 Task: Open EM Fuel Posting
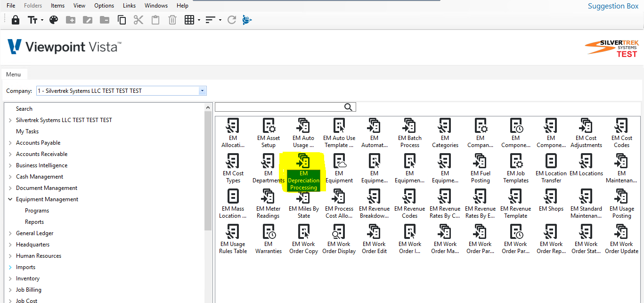pyautogui.click(x=481, y=169)
